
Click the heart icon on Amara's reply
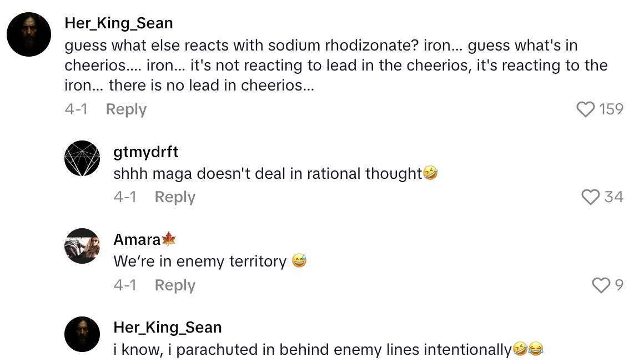click(x=601, y=285)
